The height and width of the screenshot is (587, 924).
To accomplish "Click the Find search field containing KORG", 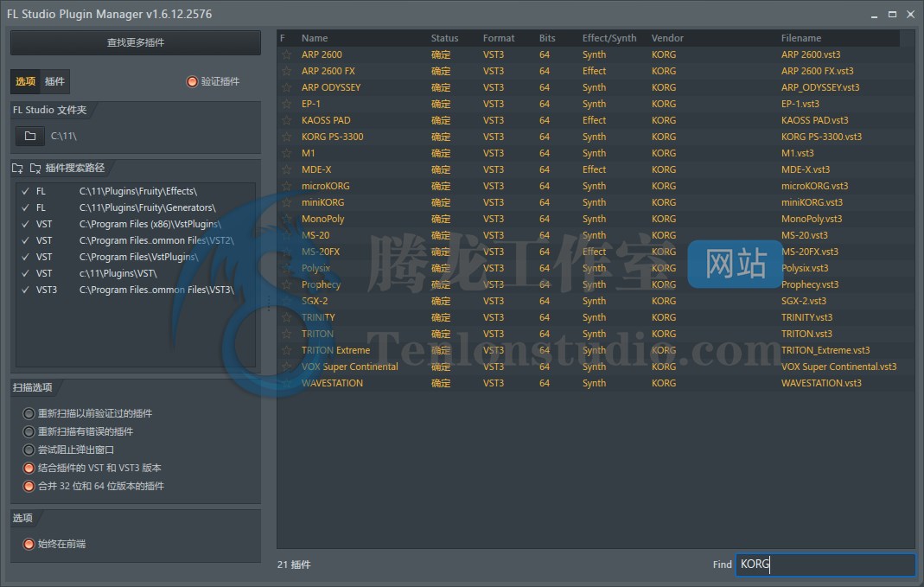I will coord(824,565).
